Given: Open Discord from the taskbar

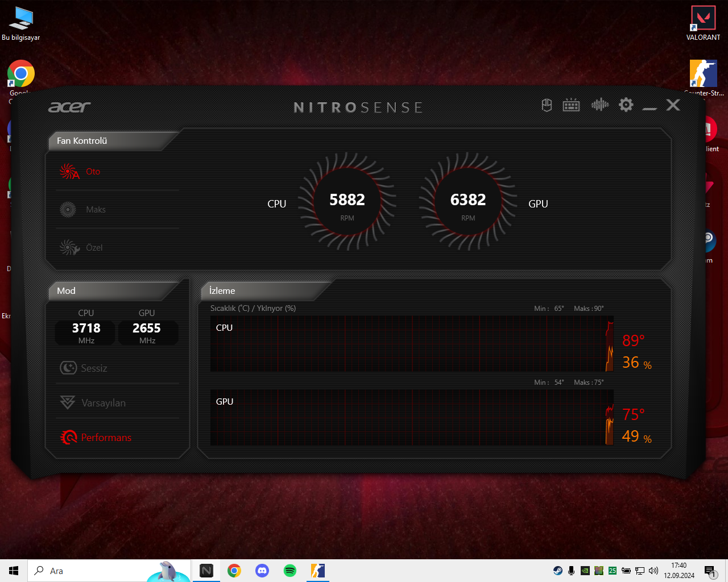Looking at the screenshot, I should 262,571.
